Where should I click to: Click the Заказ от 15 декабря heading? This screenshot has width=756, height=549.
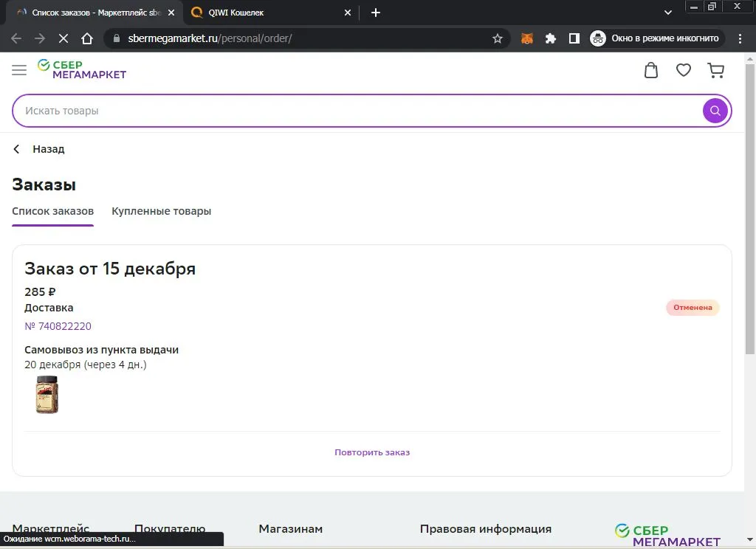(x=110, y=269)
